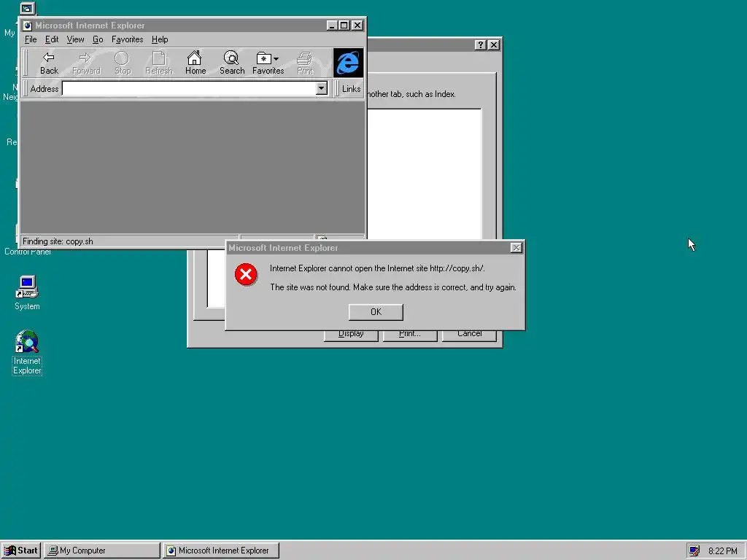Click the red error icon in dialog
The image size is (747, 560).
(x=246, y=274)
